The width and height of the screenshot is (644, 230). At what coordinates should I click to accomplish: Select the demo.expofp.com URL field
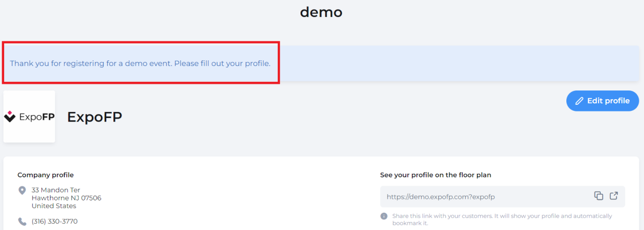[x=503, y=196]
